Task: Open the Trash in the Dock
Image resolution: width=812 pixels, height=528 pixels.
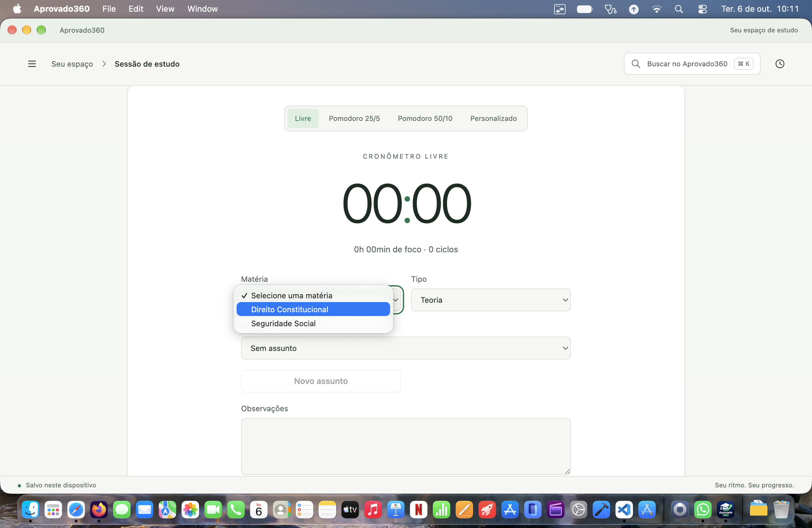Action: tap(781, 510)
